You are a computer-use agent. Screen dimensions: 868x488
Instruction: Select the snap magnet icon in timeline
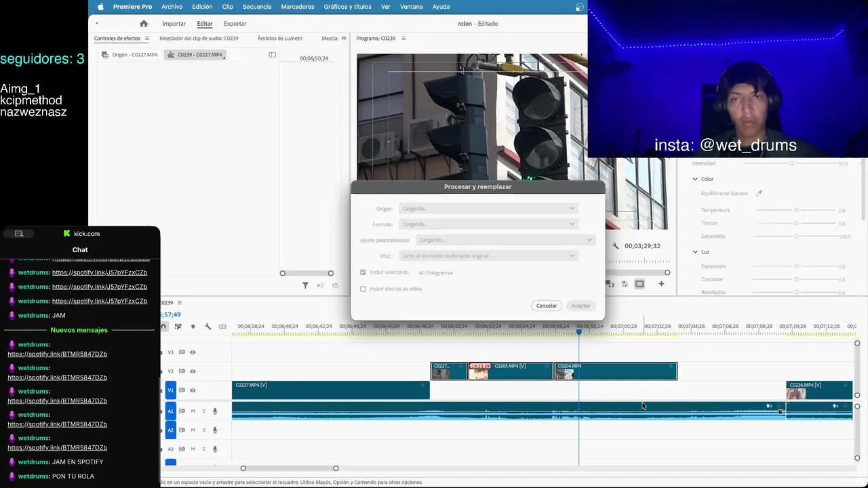pyautogui.click(x=163, y=327)
